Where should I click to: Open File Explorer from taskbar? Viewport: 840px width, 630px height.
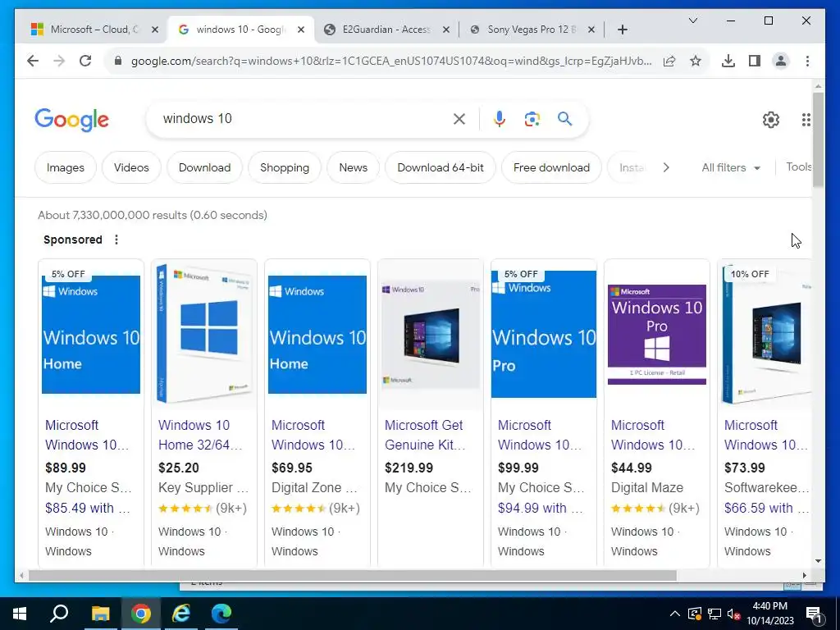pyautogui.click(x=100, y=614)
